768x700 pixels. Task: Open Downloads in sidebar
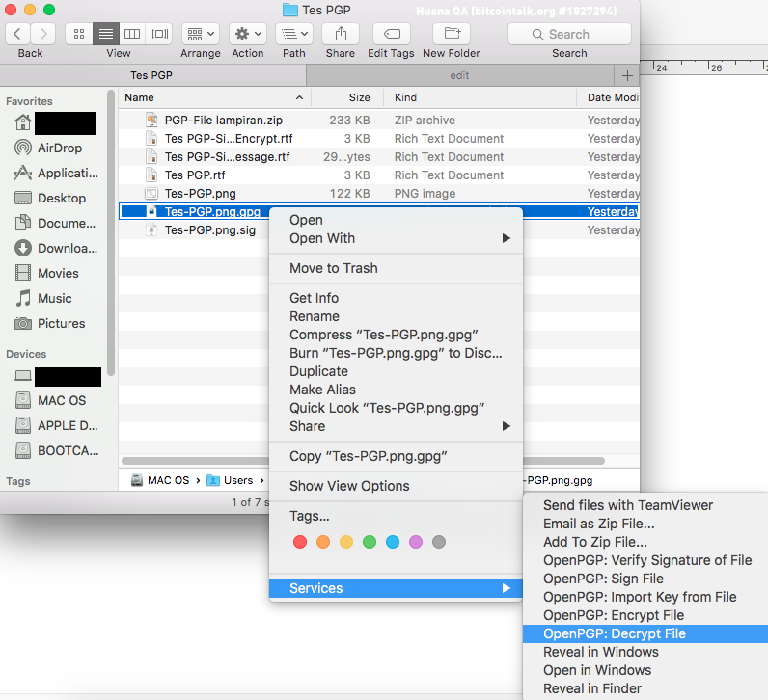point(56,248)
